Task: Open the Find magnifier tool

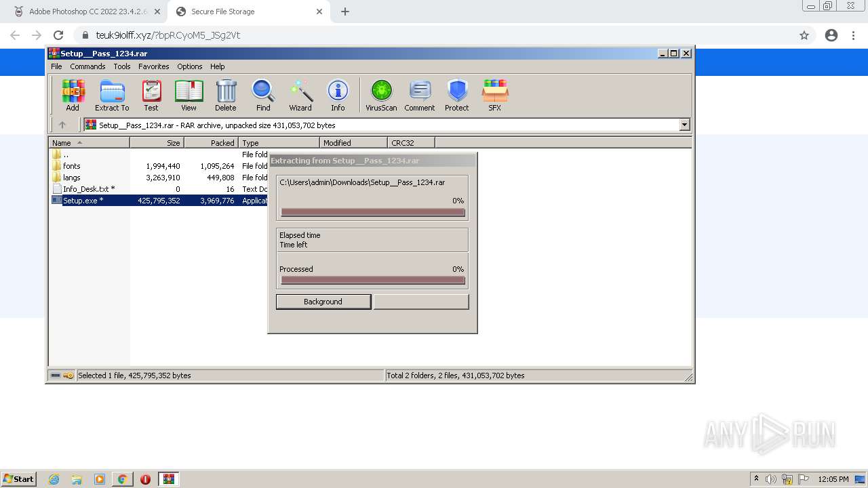Action: [263, 96]
